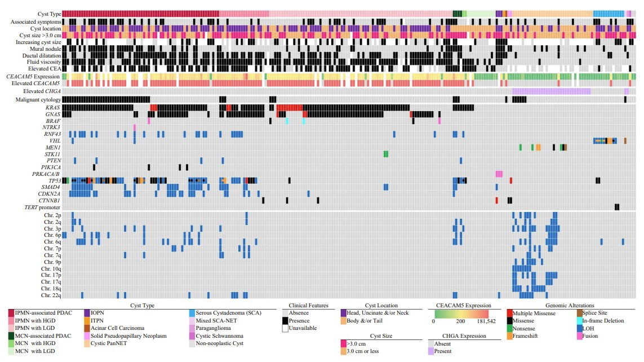The image size is (644, 362).
Task: Select the 'Elevated CEA' row label
Action: [45, 69]
